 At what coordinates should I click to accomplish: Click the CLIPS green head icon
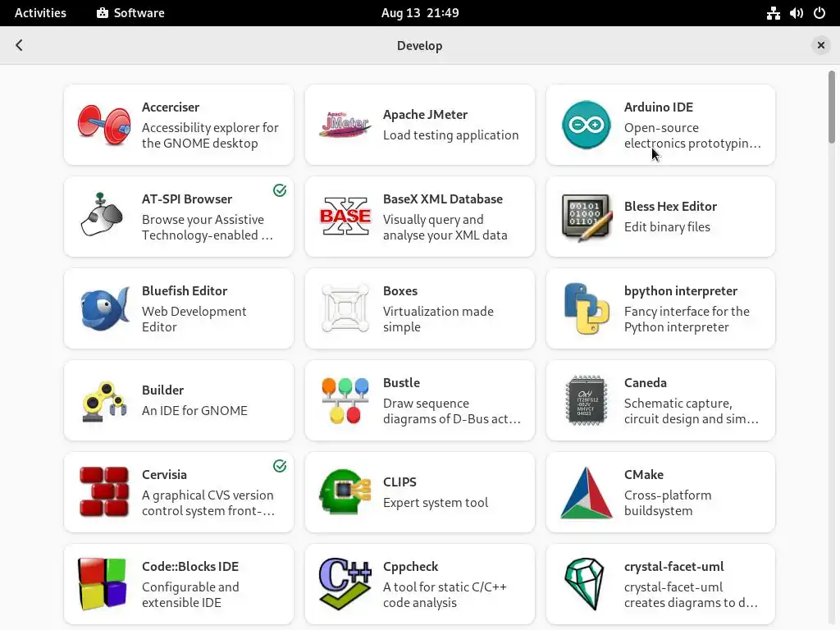(x=345, y=492)
